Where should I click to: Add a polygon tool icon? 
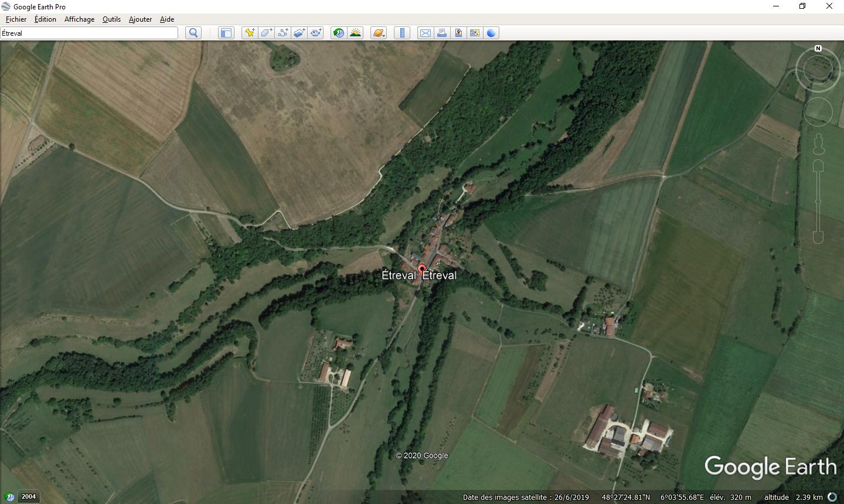266,33
